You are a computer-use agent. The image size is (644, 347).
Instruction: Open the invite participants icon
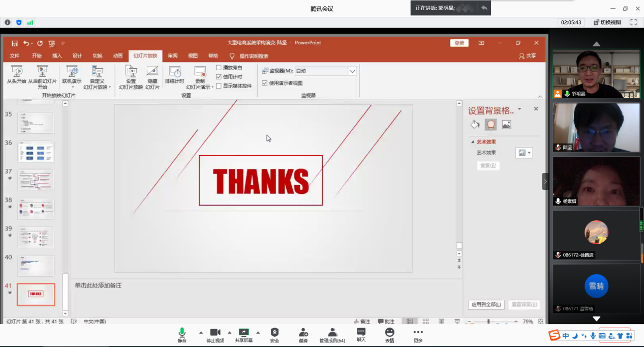[x=303, y=332]
